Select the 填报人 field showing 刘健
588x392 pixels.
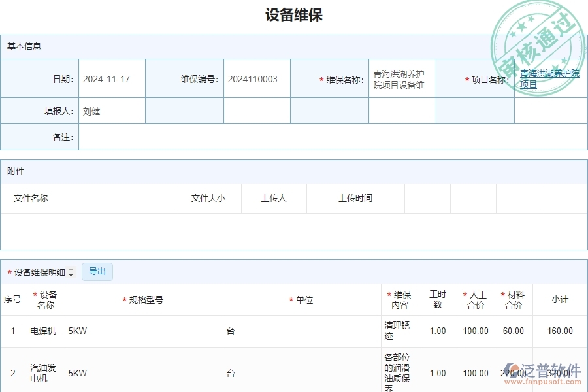click(110, 110)
